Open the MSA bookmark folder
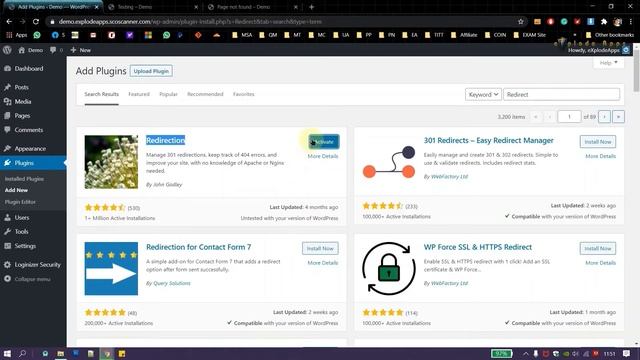Screen dimensions: 640x360 coord(242,35)
